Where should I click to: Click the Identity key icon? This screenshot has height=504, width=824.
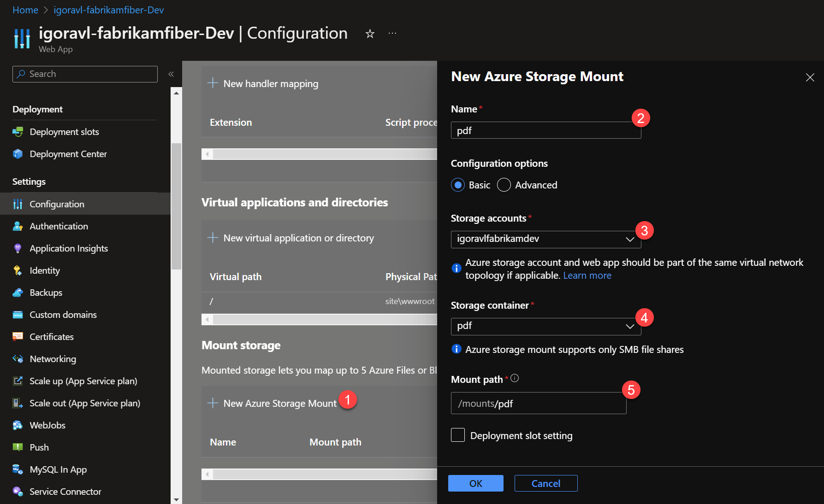click(18, 270)
